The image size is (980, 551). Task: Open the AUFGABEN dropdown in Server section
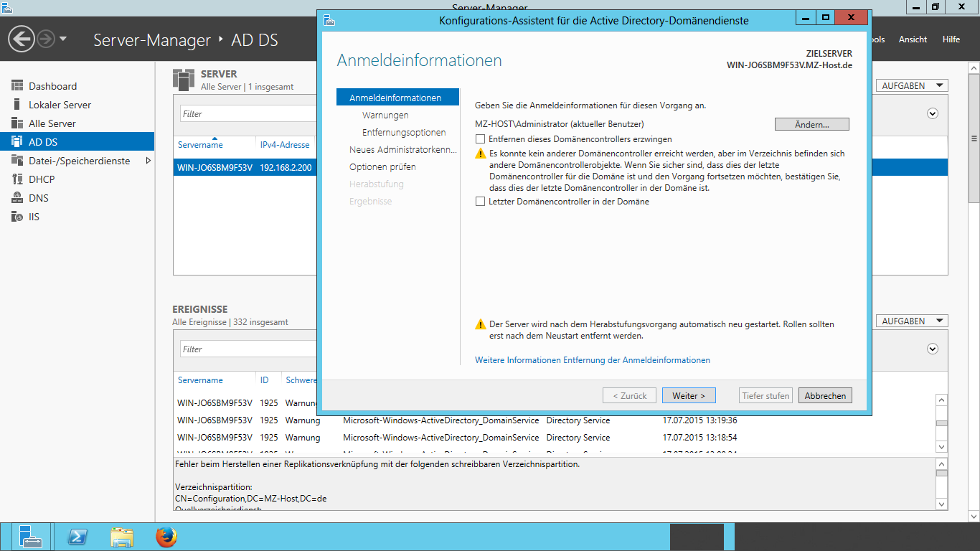tap(912, 86)
